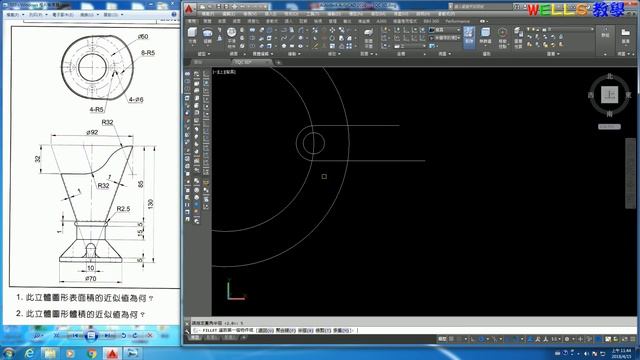Open Photo Viewer 檔案(F) menu
The image size is (640, 360).
point(15,15)
